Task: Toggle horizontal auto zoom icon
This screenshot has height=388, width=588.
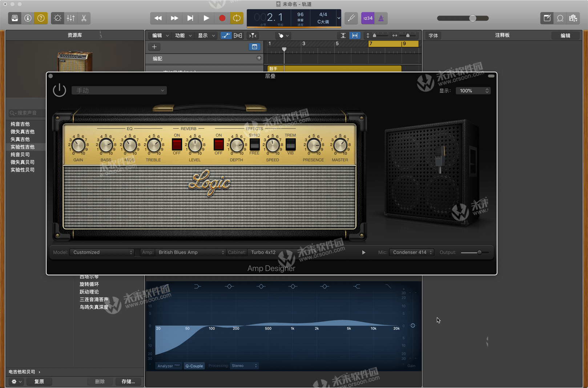Action: click(355, 36)
